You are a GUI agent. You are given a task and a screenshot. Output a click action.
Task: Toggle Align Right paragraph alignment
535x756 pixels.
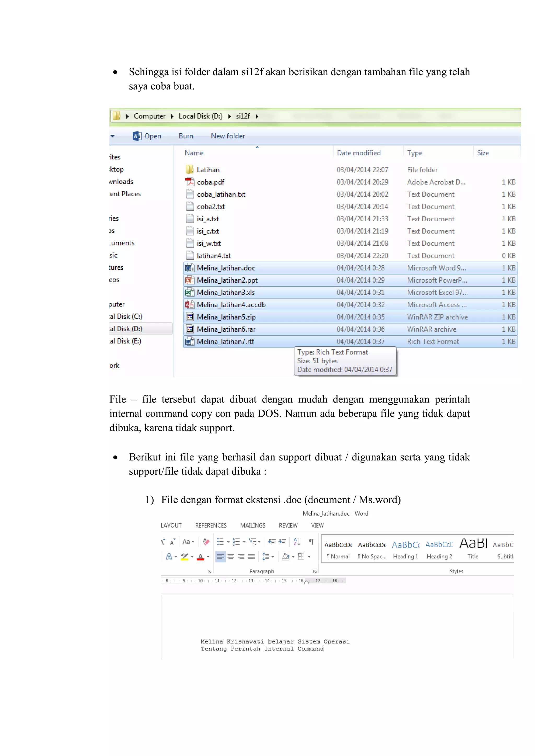pos(241,557)
